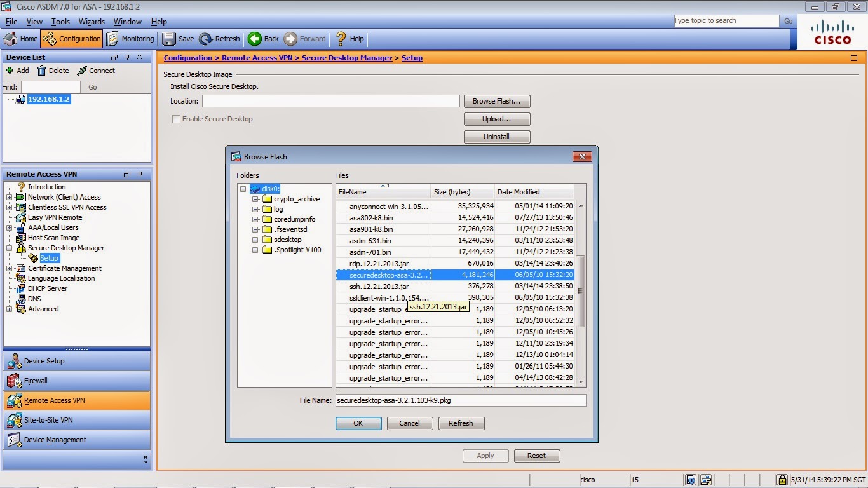868x488 pixels.
Task: Click the Connect device icon
Action: point(82,71)
